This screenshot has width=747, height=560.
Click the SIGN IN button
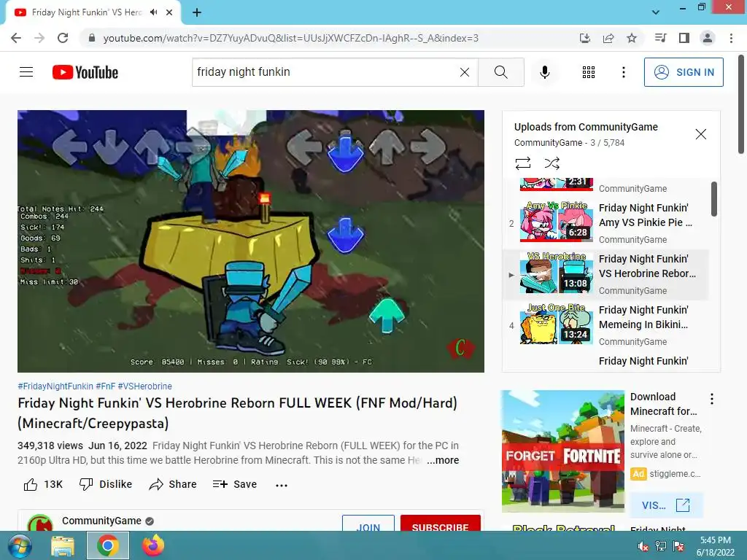684,72
